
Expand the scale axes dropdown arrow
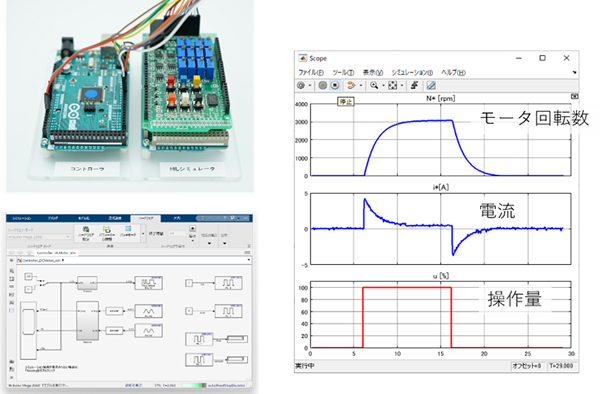402,86
